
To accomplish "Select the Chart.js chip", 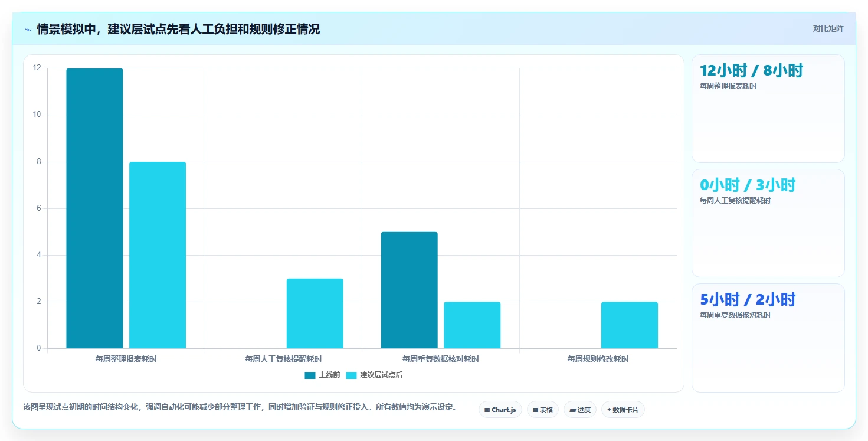I will tap(500, 410).
